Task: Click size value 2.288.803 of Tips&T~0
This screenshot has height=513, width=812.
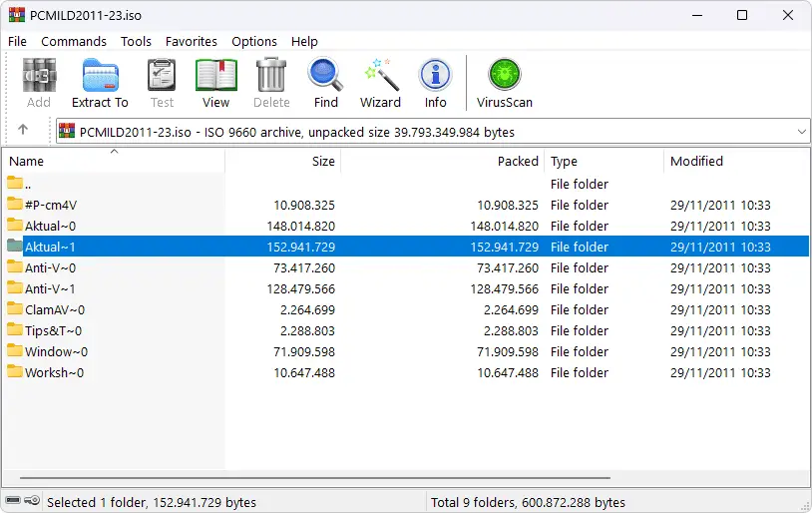Action: (307, 331)
